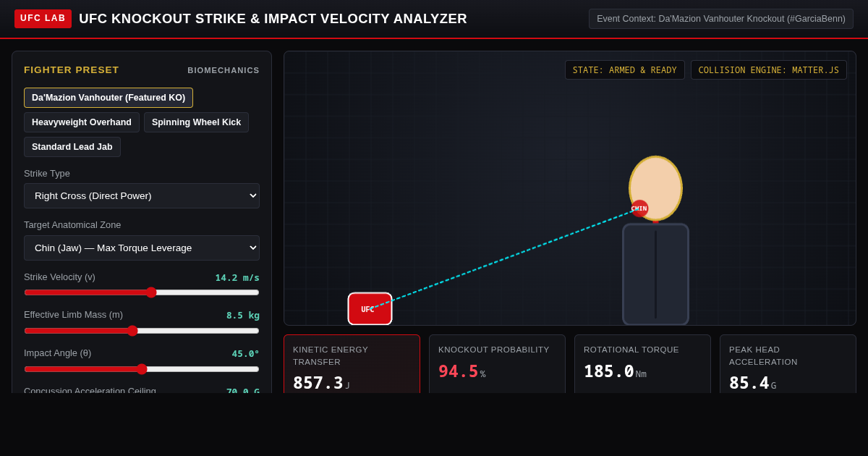Click the 857.3 J energy value
The height and width of the screenshot is (456, 868).
(x=322, y=383)
